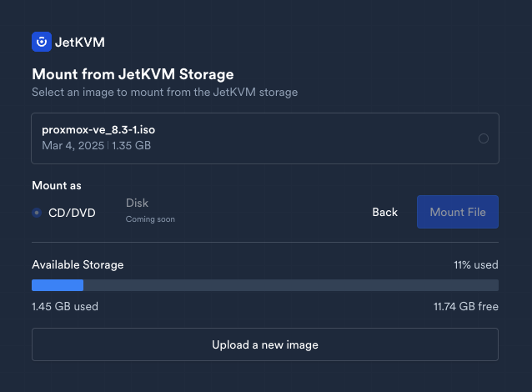
Task: Click the Coming soon note under Disk
Action: click(150, 219)
